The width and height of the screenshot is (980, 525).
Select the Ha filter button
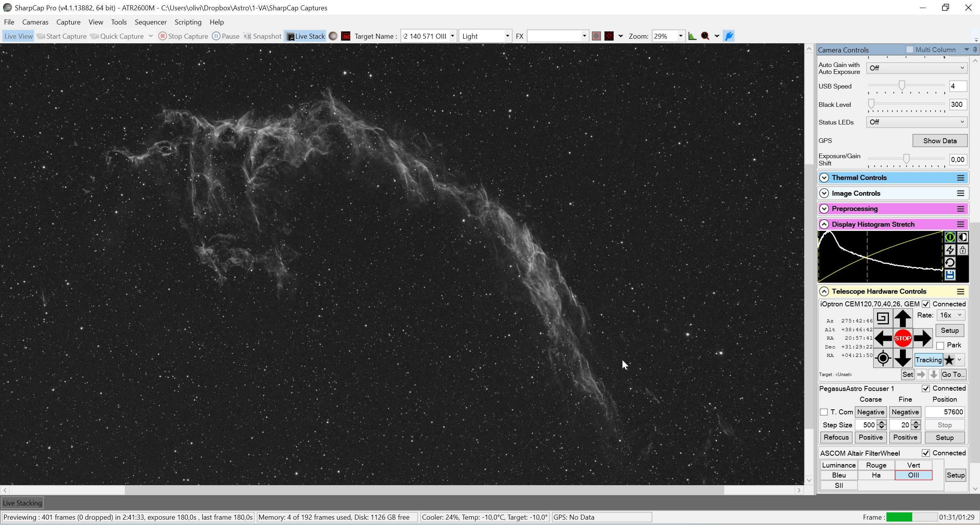876,475
